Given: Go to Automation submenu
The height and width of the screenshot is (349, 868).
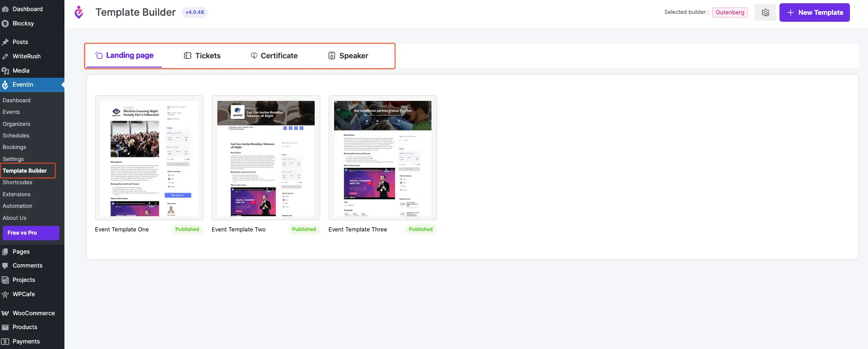Looking at the screenshot, I should coord(18,206).
